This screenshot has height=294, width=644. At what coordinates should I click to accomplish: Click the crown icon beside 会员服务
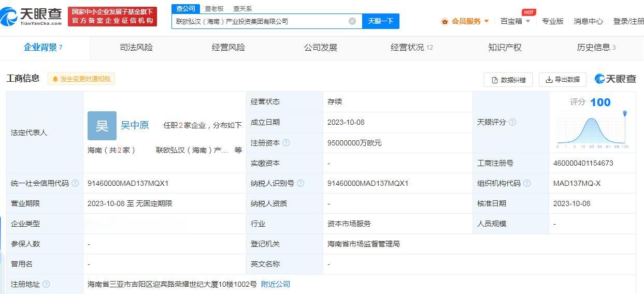click(445, 22)
